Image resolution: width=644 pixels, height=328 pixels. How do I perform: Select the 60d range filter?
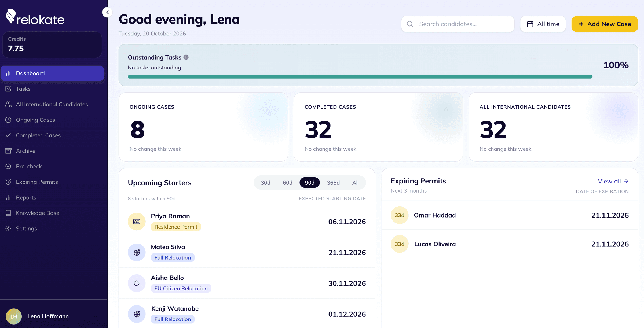pos(287,183)
